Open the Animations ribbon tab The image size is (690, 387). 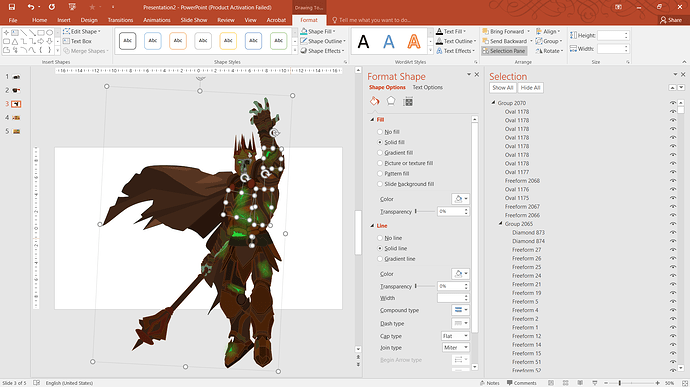click(157, 20)
